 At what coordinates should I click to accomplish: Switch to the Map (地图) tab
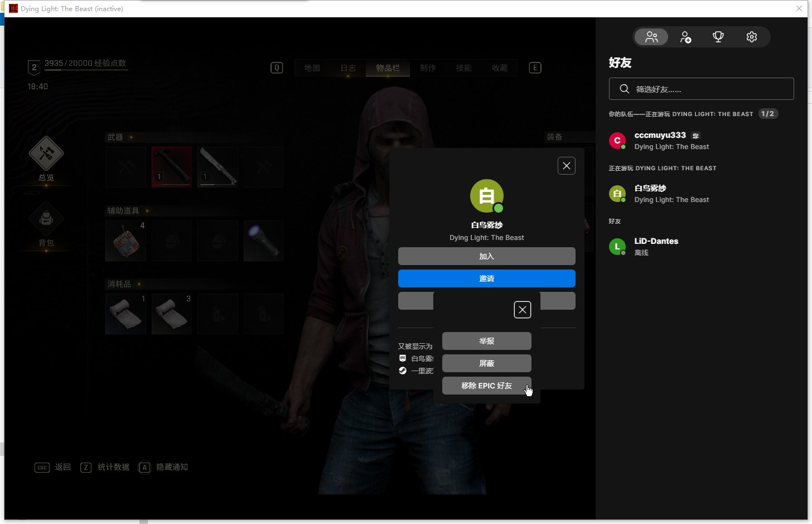(312, 68)
